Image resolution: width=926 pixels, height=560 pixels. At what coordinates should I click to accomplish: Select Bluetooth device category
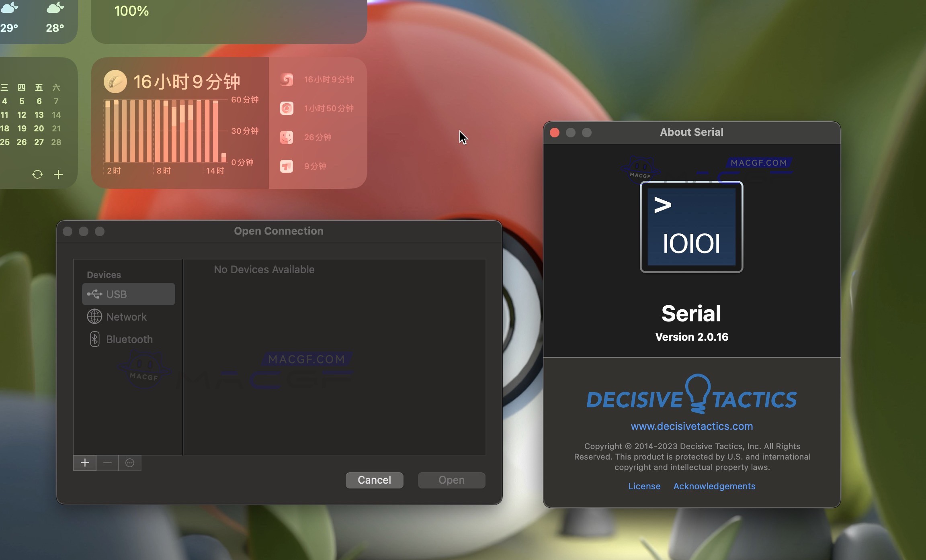pos(129,339)
